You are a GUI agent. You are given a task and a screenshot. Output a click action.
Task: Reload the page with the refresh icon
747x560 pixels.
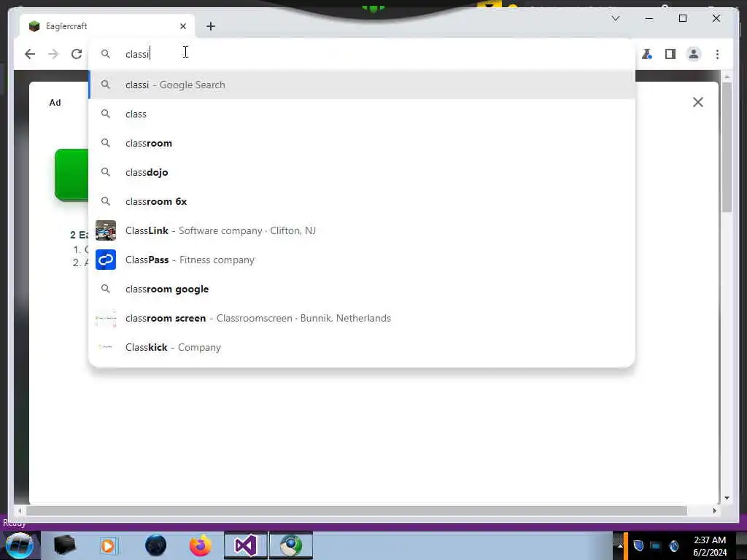click(x=77, y=54)
